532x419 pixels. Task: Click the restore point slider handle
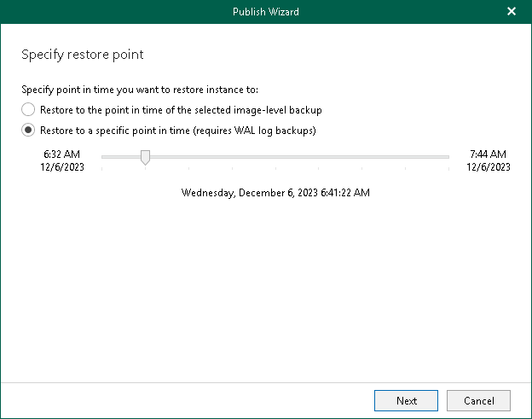tap(145, 157)
